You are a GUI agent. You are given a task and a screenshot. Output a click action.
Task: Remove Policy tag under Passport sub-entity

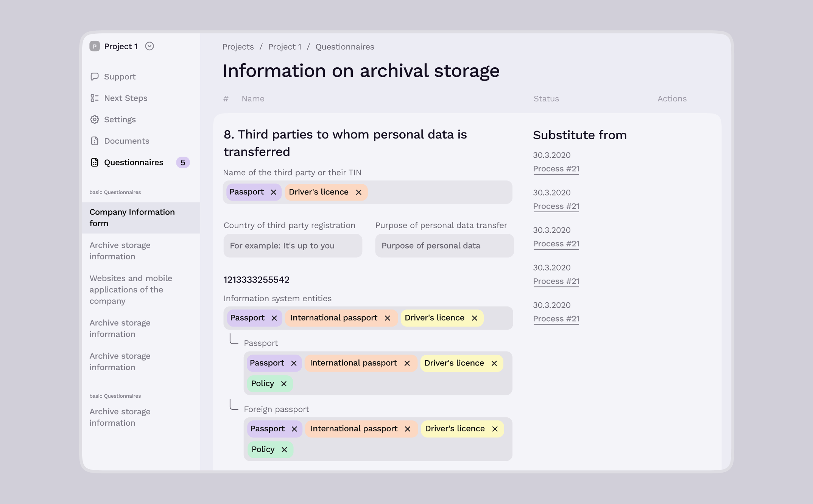coord(284,384)
